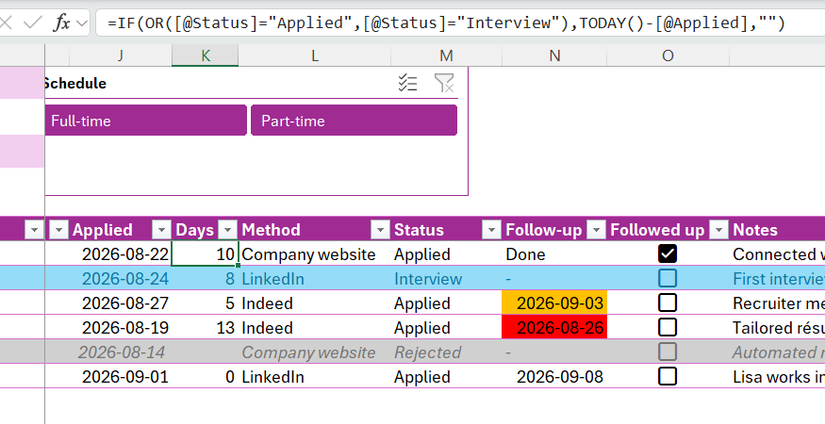
Task: Cancel the formula edit with the X icon
Action: tap(5, 23)
